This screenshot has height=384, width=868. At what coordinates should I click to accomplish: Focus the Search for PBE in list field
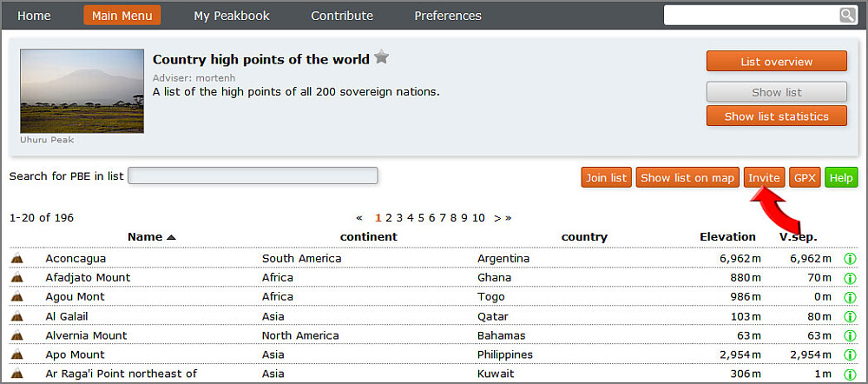pos(253,176)
